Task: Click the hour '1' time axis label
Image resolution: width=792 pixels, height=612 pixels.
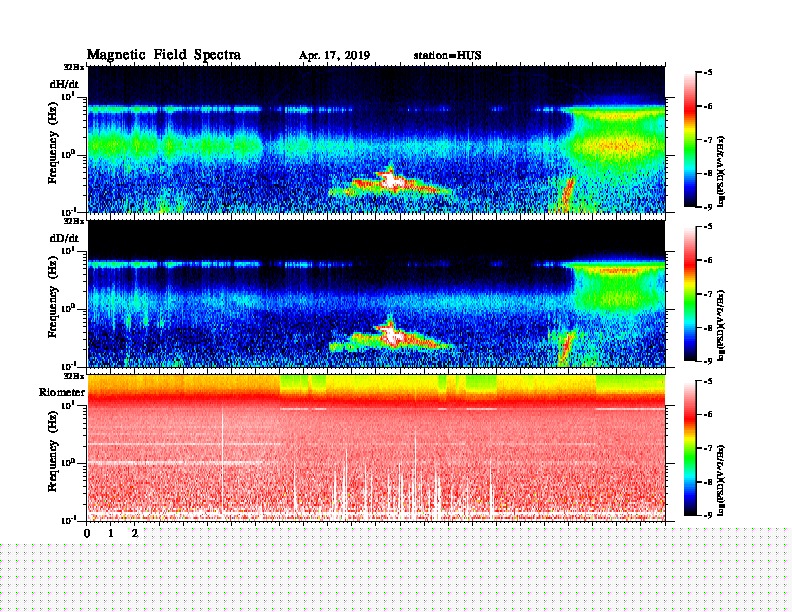Action: 111,533
